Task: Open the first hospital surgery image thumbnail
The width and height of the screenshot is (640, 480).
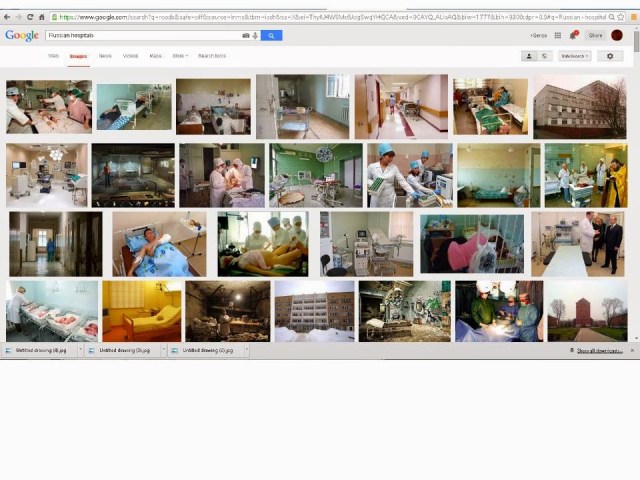Action: pyautogui.click(x=48, y=106)
